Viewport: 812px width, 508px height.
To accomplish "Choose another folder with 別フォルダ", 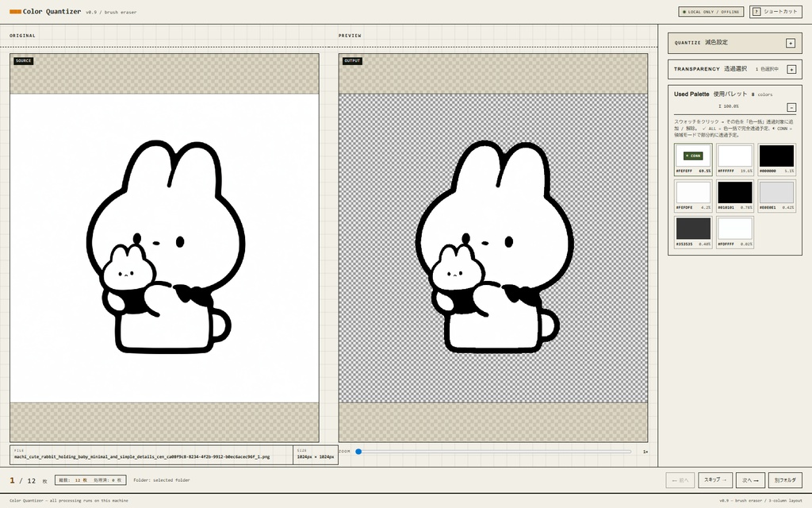I will (785, 480).
